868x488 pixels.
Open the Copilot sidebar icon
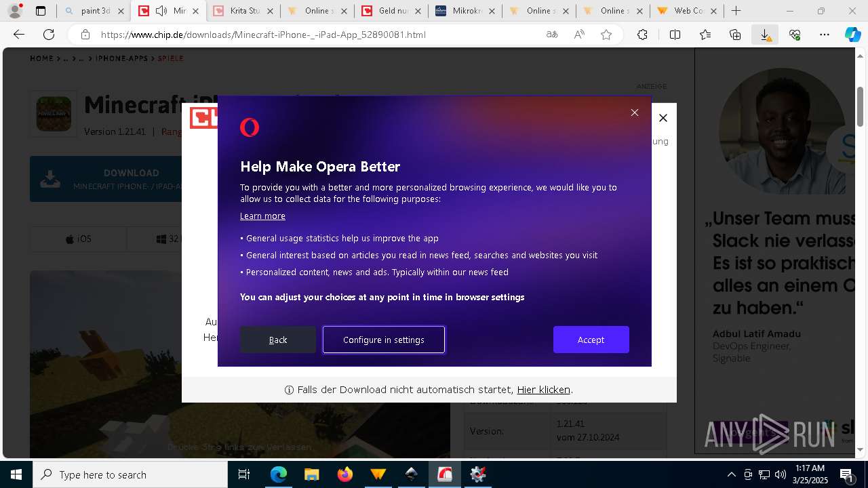click(853, 35)
